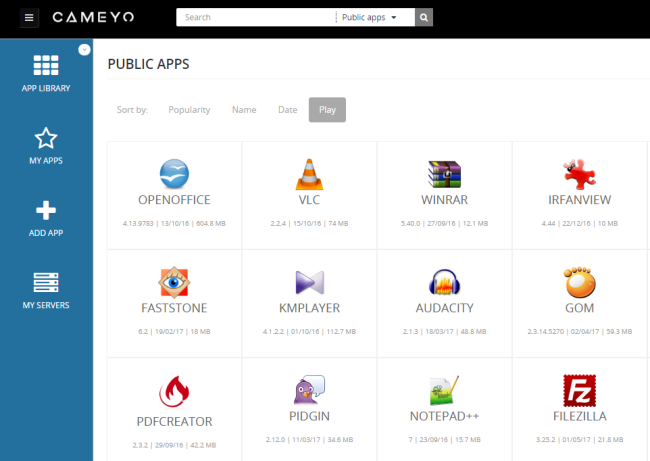Open the MY SERVERS sidebar label

coord(46,306)
